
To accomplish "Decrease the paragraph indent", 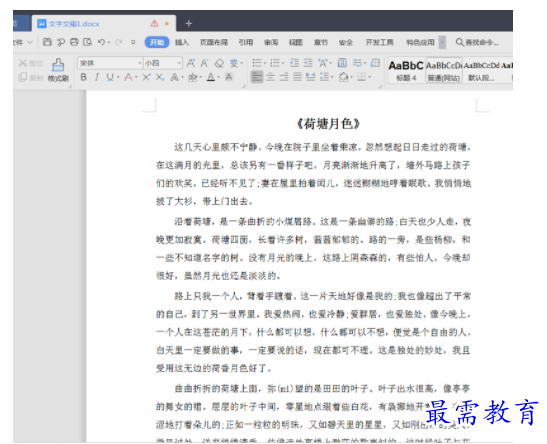I will 294,63.
